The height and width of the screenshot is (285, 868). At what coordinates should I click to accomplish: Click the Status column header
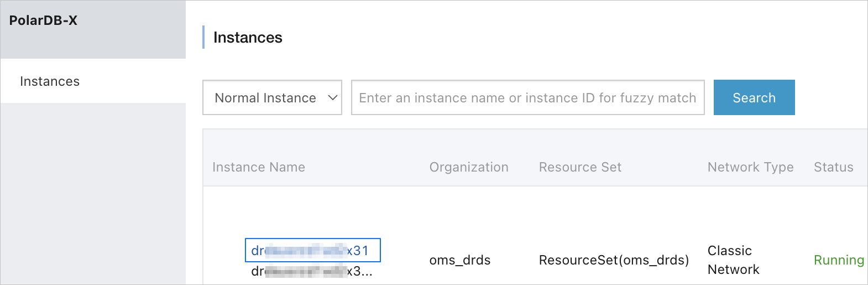click(833, 167)
